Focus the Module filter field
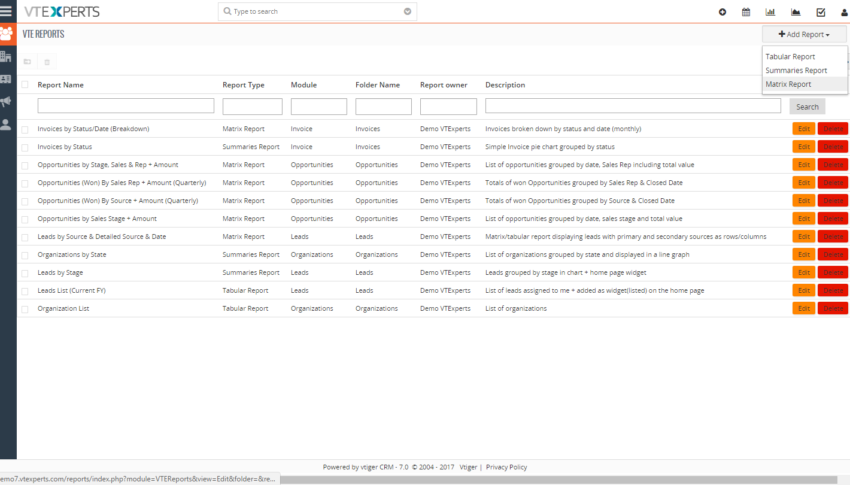Screen dimensions: 850x485 click(319, 106)
